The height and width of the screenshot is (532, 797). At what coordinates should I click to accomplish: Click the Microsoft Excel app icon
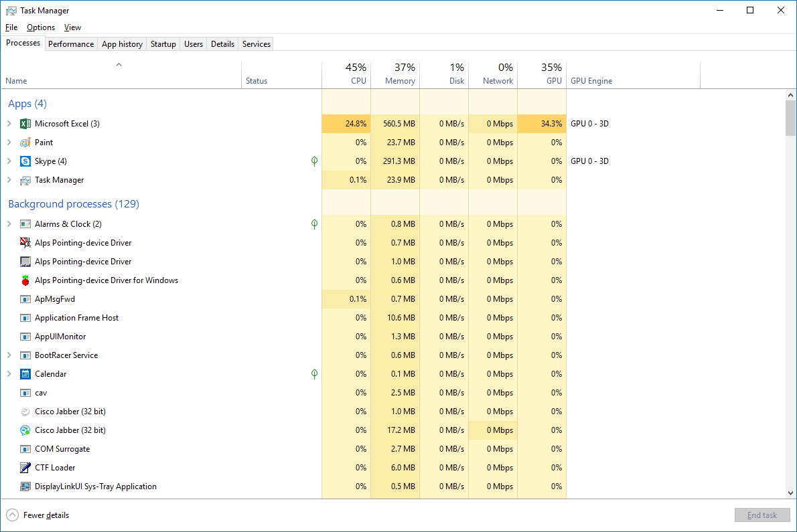click(25, 124)
